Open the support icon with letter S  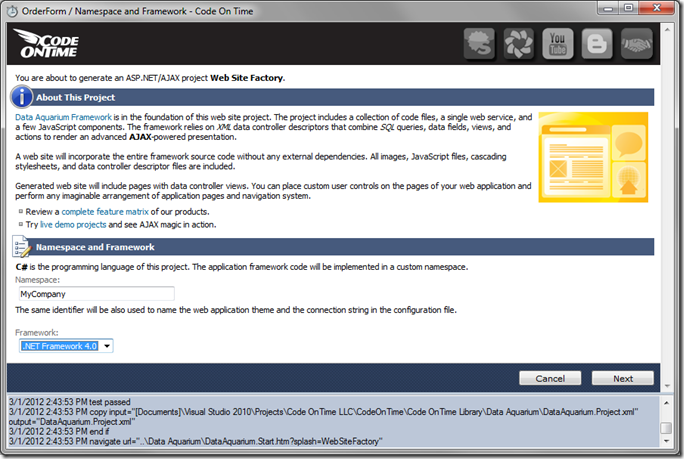coord(479,44)
